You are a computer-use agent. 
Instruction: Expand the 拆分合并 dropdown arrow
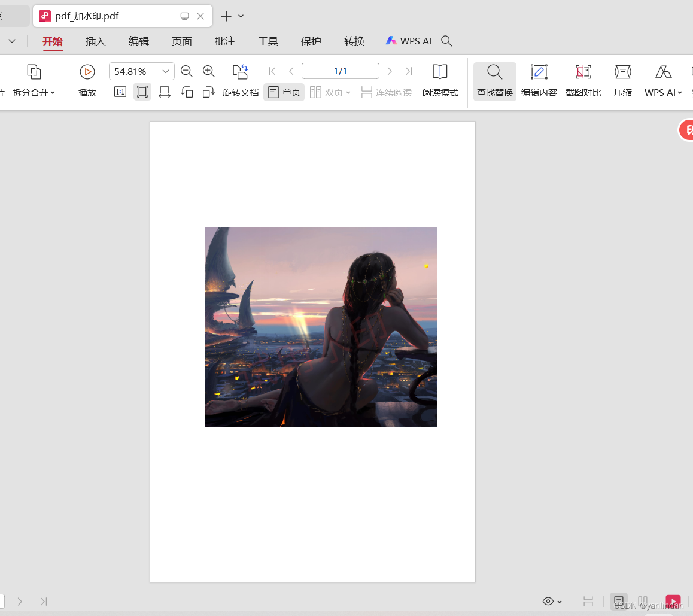[53, 92]
